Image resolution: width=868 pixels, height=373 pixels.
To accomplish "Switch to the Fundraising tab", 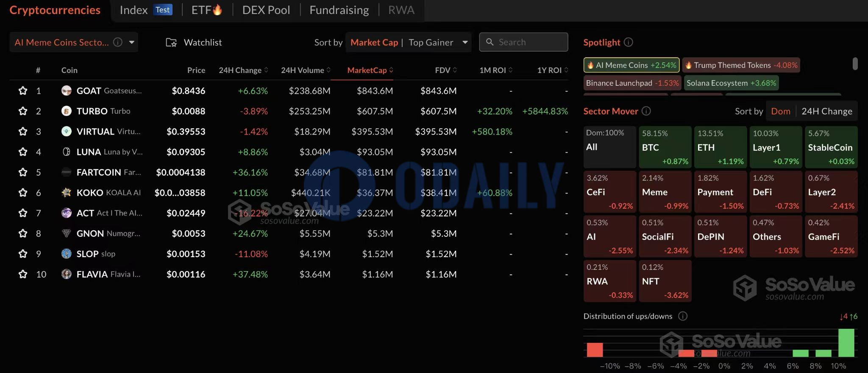I will point(339,10).
